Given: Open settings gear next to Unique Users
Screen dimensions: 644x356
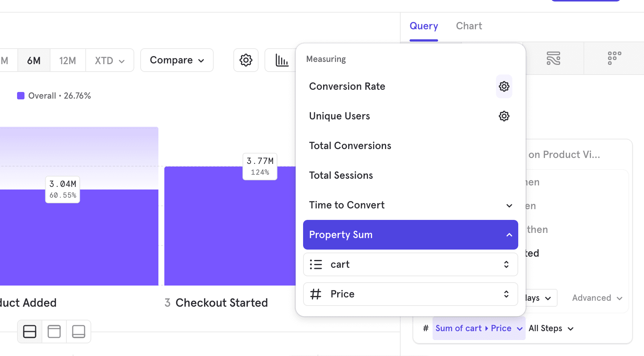Looking at the screenshot, I should click(504, 116).
